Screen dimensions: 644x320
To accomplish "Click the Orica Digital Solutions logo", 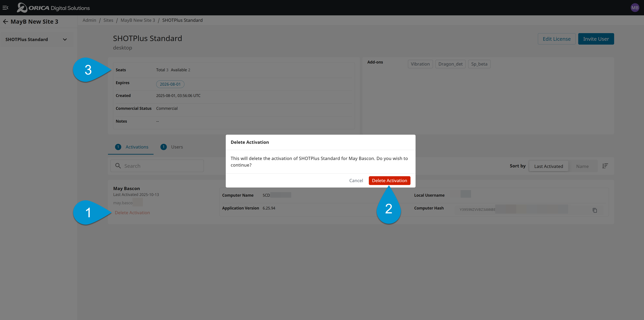I will point(53,8).
